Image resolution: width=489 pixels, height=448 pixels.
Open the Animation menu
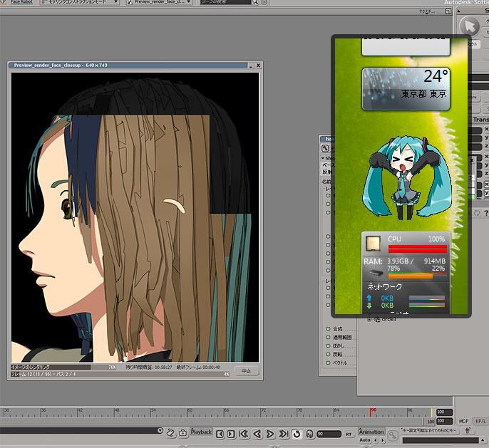tap(371, 432)
